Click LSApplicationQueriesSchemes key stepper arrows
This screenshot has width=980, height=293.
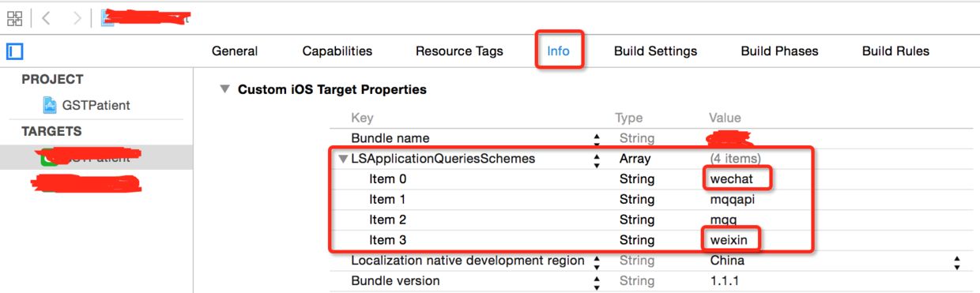[x=596, y=160]
